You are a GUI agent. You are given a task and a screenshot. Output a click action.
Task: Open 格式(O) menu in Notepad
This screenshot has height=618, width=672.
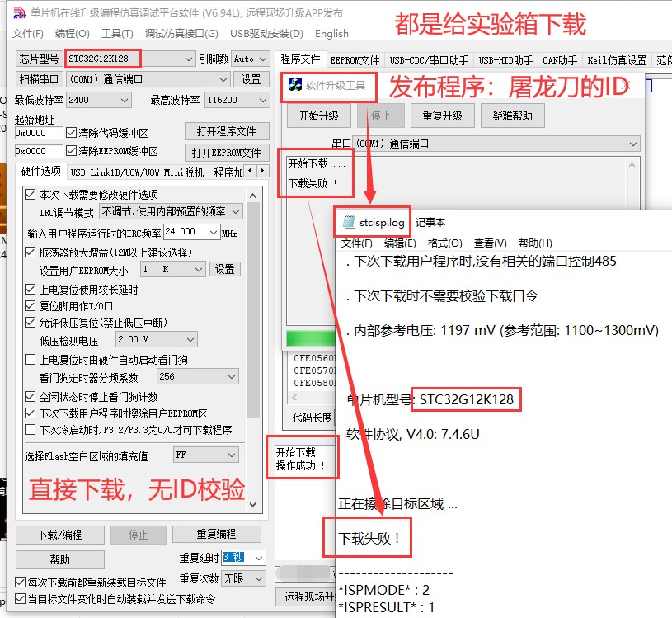click(x=444, y=243)
